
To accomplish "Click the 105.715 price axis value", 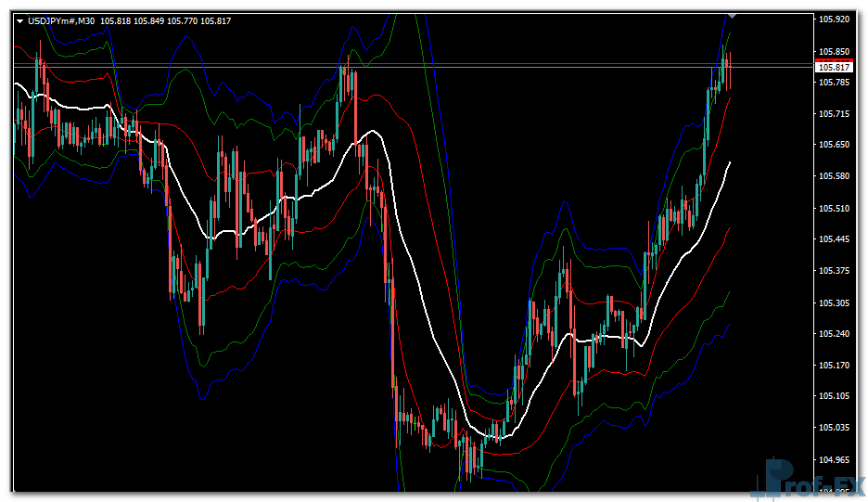I will point(835,114).
